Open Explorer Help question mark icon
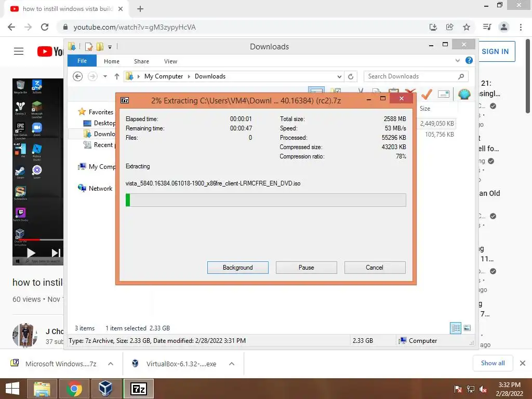Image resolution: width=532 pixels, height=399 pixels. point(469,60)
